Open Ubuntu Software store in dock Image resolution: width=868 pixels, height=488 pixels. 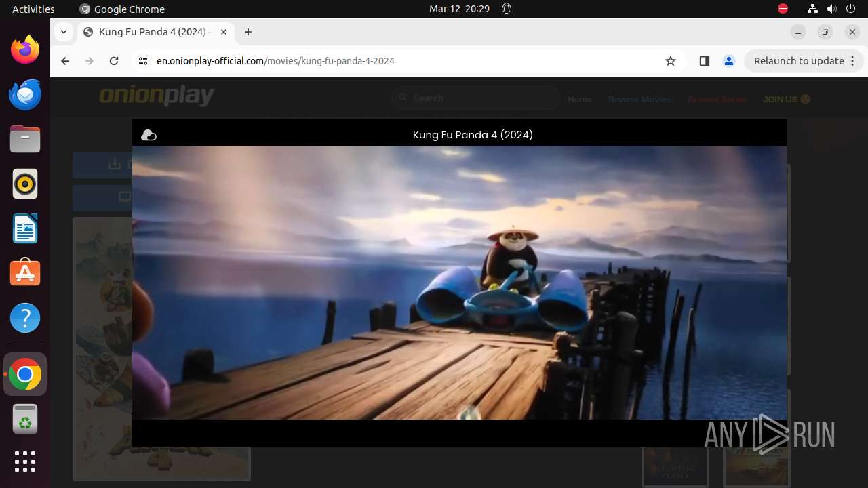(x=25, y=273)
